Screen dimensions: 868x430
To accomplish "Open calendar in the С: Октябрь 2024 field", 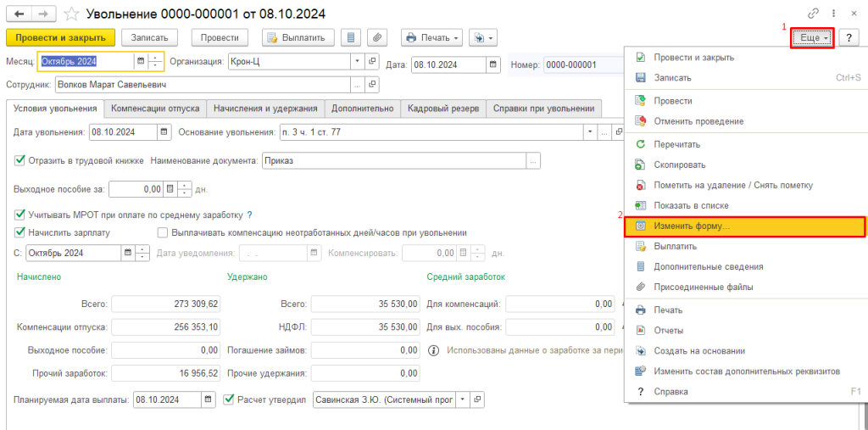I will click(x=128, y=253).
